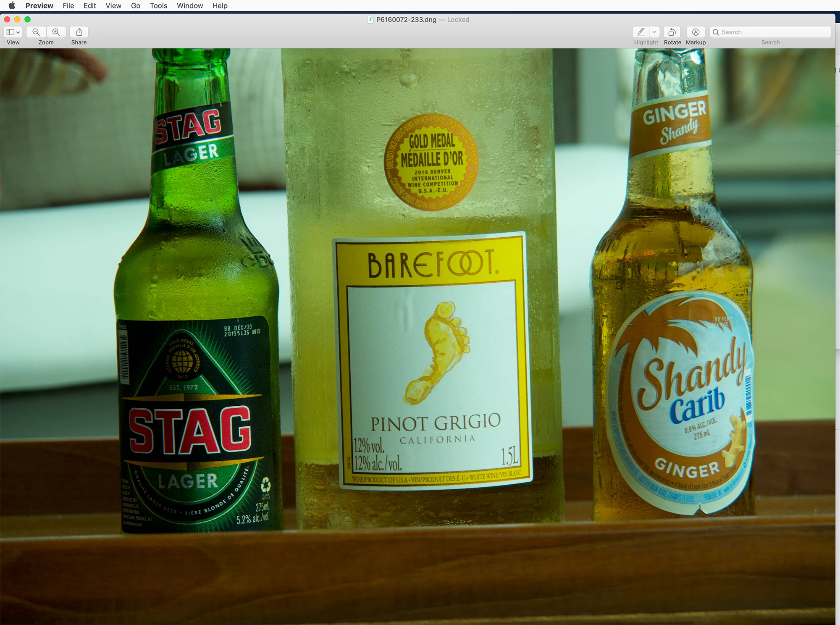Click the green full screen window button
840x625 pixels.
[x=28, y=19]
